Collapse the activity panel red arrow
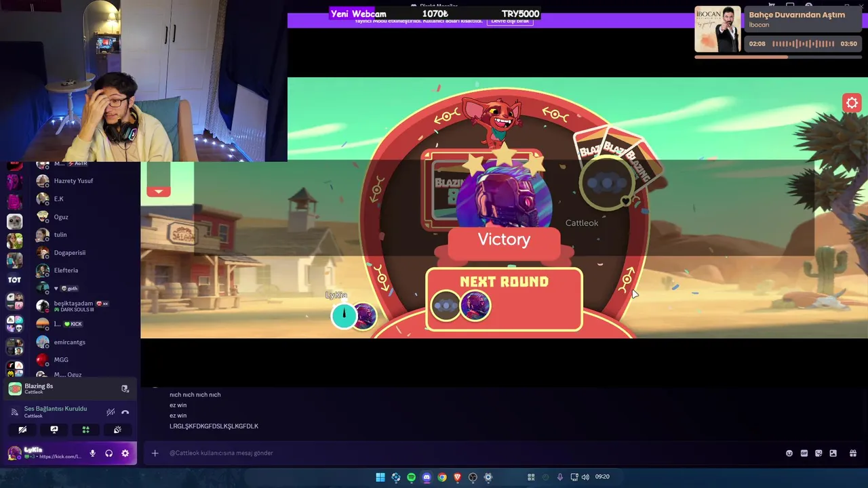Screen dimensions: 868x488 (159, 191)
